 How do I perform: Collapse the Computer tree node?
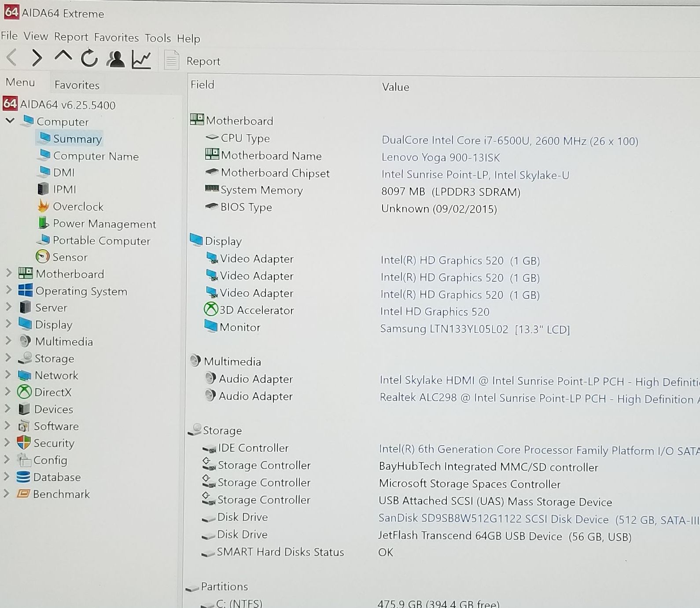coord(10,121)
